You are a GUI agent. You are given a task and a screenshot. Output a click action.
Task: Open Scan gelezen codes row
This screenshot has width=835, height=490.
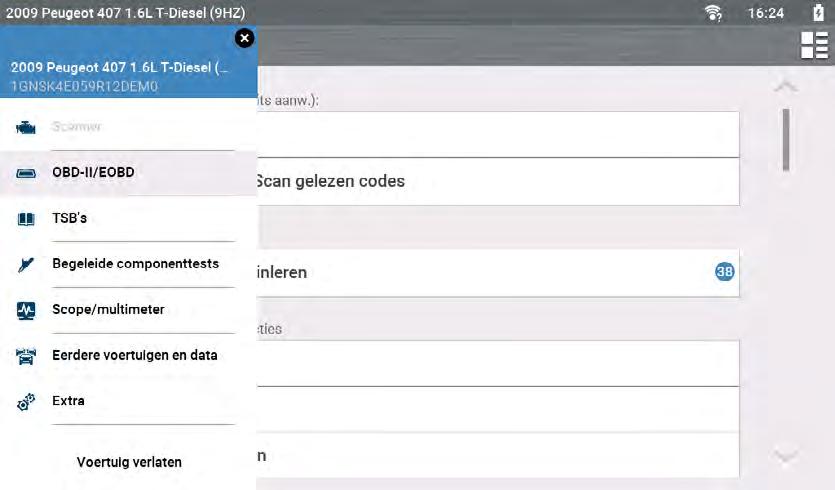(498, 182)
